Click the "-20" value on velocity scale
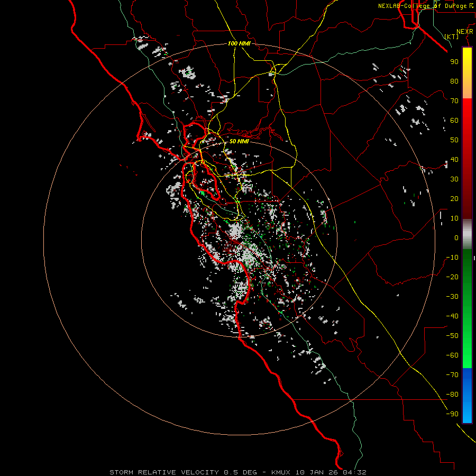476x476 pixels. pos(452,277)
